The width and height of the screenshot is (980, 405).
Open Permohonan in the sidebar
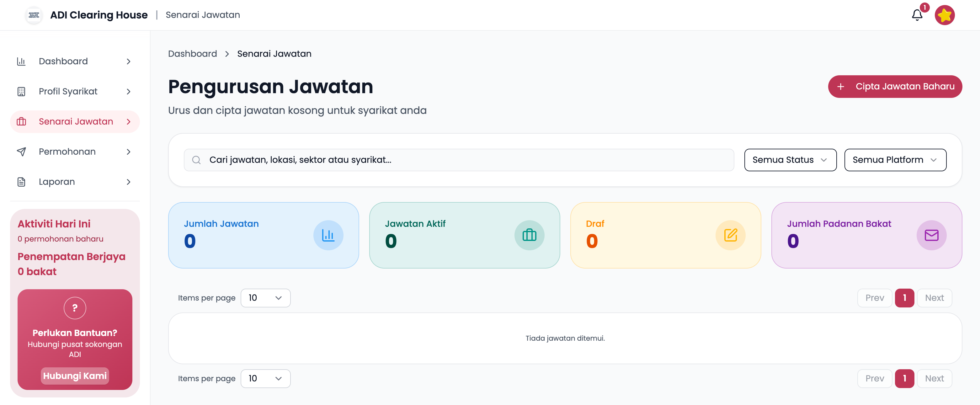coord(67,152)
